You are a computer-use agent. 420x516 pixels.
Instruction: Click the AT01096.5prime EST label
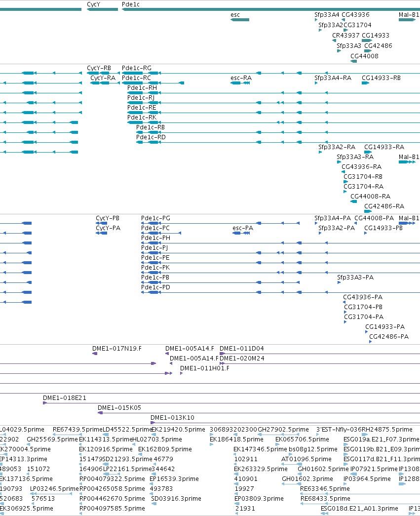coord(306,459)
